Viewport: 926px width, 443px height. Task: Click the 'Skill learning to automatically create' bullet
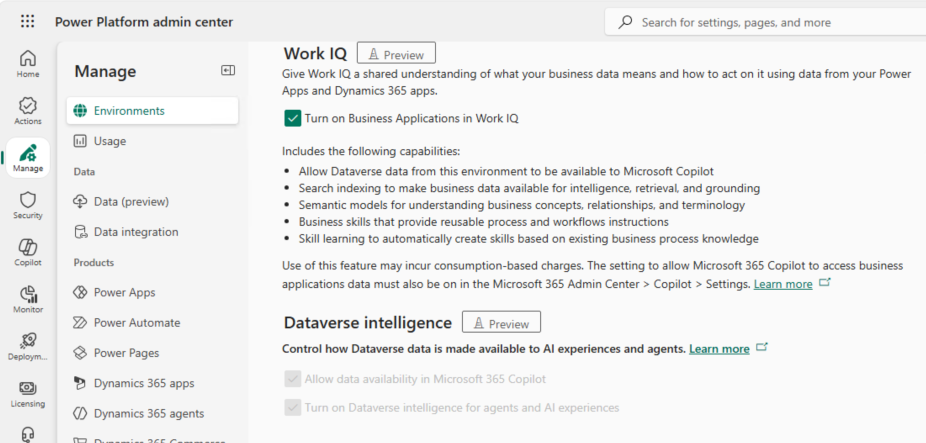coord(529,239)
